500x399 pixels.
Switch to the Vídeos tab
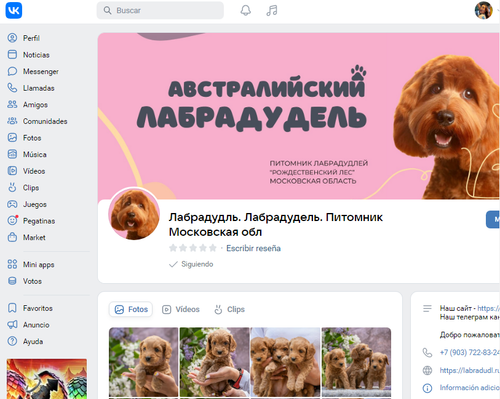click(181, 309)
